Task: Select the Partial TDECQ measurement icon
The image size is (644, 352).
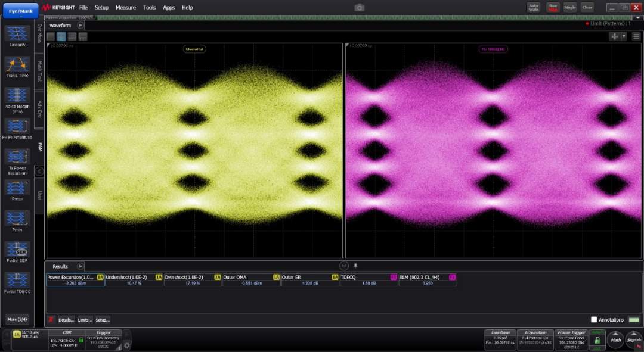Action: 17,280
